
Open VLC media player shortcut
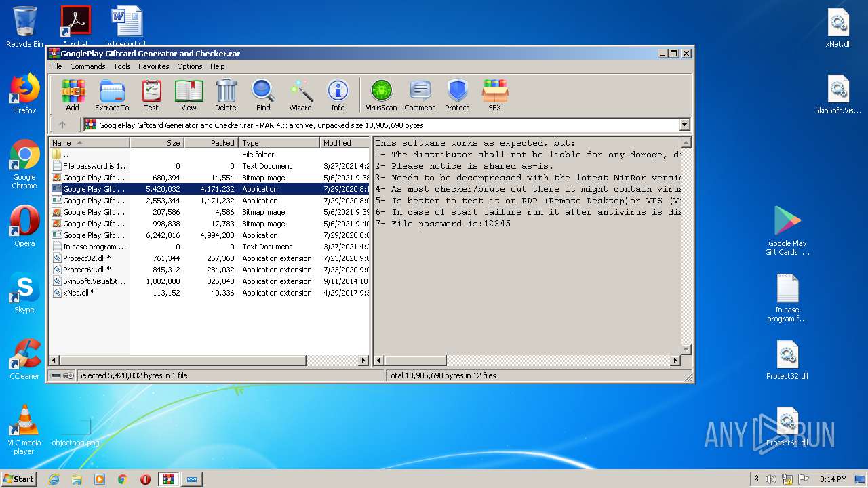(24, 430)
